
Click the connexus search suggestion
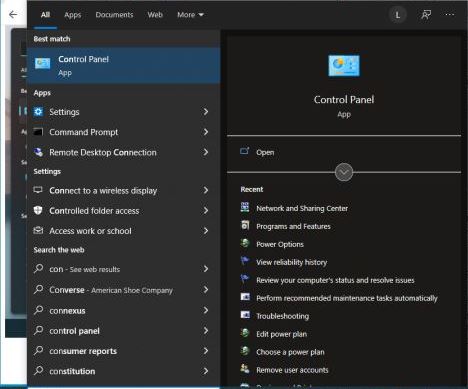point(67,311)
